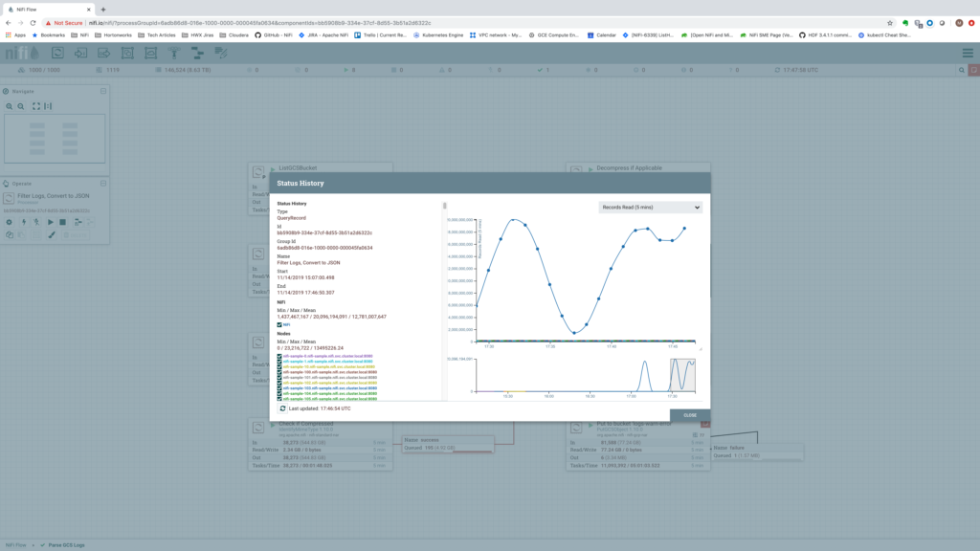Click the gear Configuration icon in Operate palette
Viewport: 980px width, 551px height.
pyautogui.click(x=10, y=222)
